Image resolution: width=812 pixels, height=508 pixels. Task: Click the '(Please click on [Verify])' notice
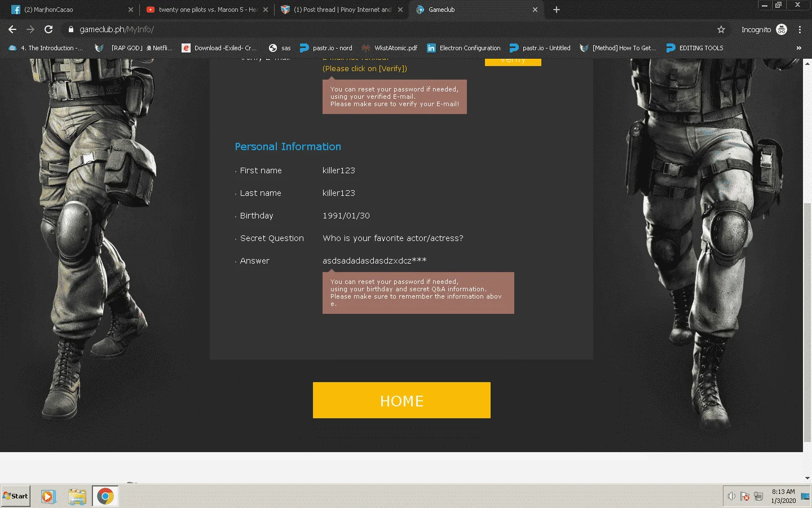click(x=365, y=69)
